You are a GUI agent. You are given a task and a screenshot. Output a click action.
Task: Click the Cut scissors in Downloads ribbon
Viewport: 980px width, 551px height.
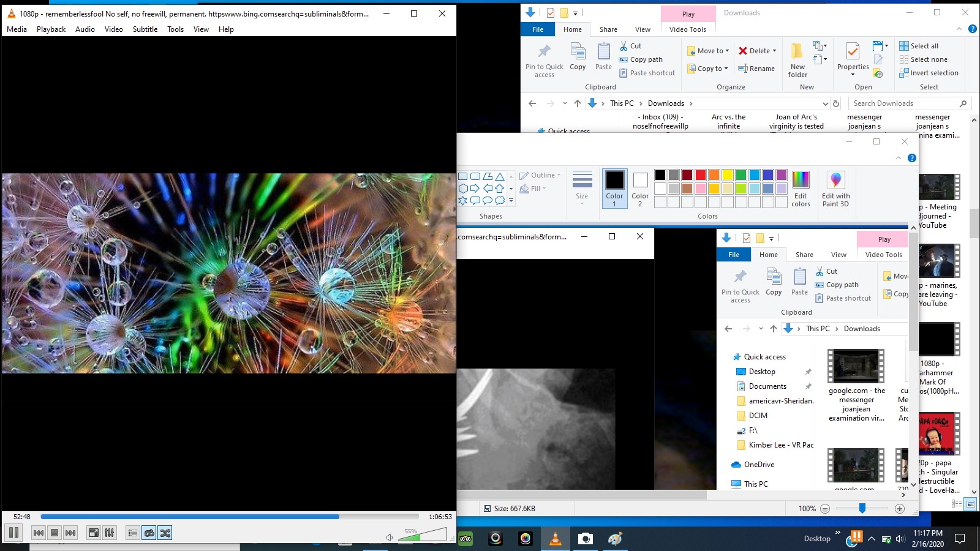[630, 46]
